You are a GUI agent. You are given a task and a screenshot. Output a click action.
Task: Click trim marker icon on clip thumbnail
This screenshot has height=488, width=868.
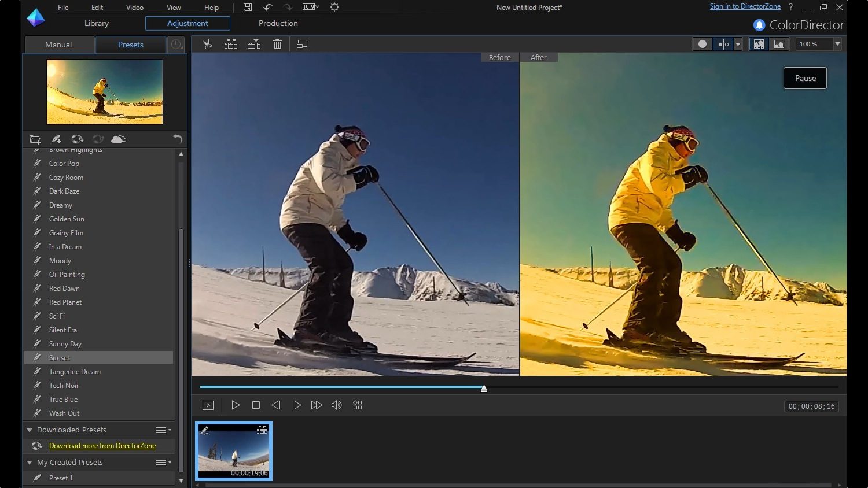click(x=262, y=430)
